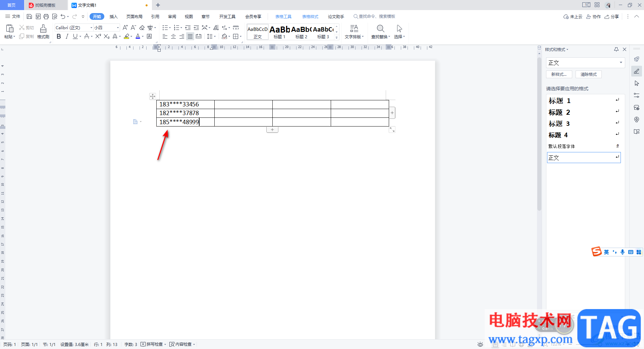
Task: Toggle bulleted list
Action: click(x=165, y=28)
